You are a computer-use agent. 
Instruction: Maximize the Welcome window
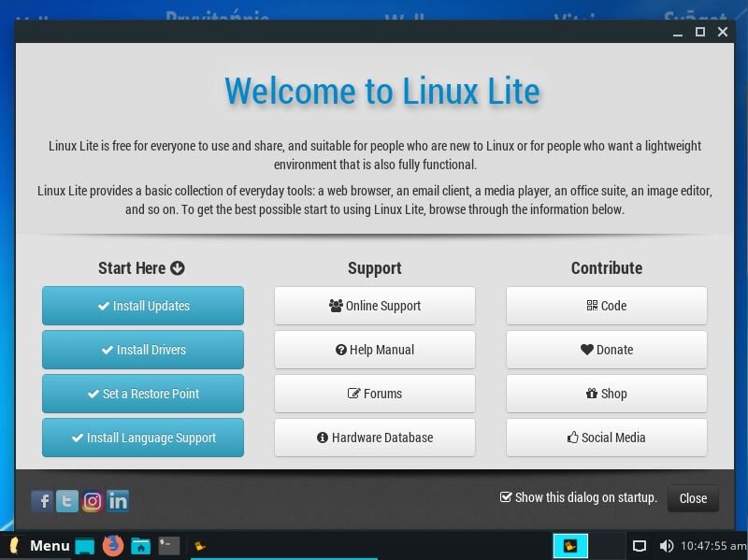tap(699, 32)
